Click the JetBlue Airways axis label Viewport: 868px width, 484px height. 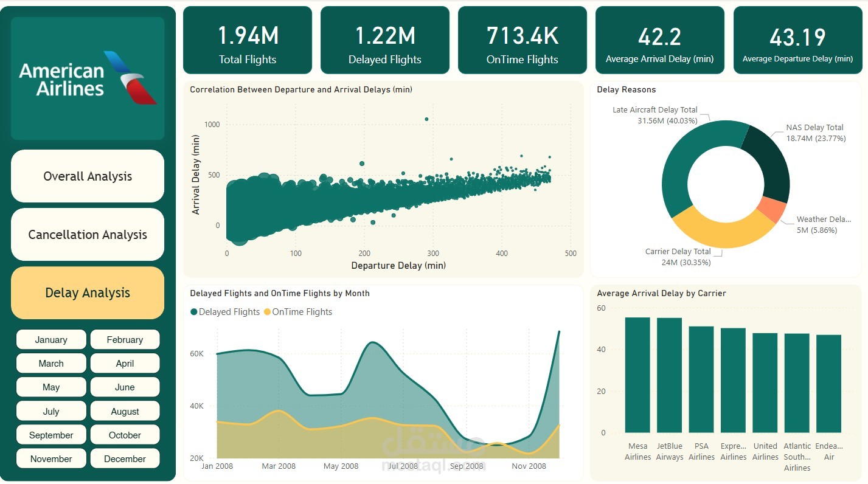coord(669,452)
